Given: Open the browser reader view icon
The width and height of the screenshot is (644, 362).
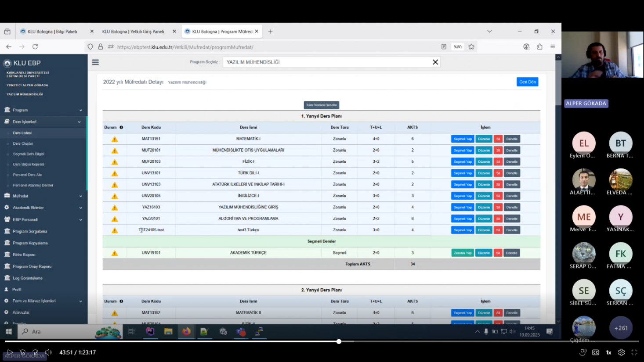Looking at the screenshot, I should click(444, 47).
